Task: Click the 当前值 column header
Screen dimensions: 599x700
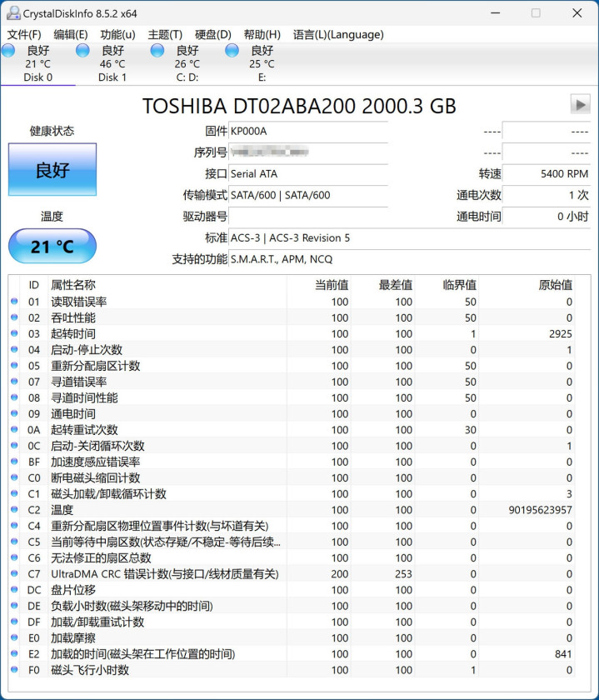Action: coord(332,285)
